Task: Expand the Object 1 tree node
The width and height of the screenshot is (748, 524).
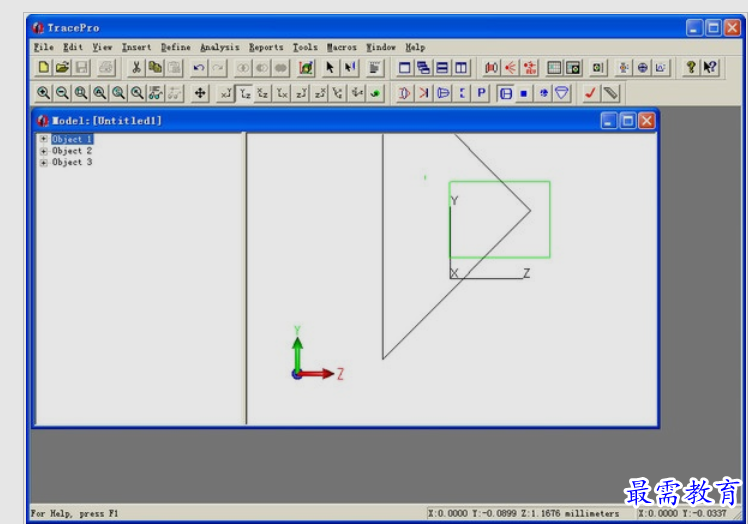Action: [x=43, y=139]
